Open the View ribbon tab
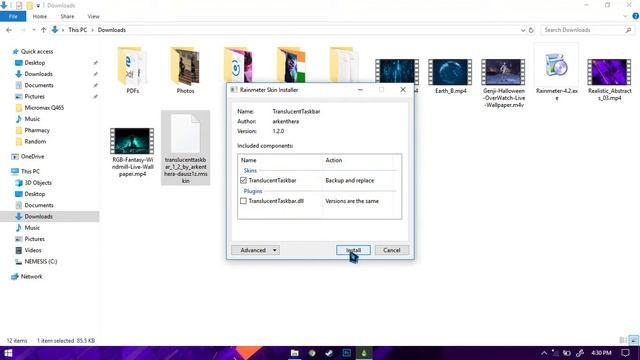 [93, 16]
